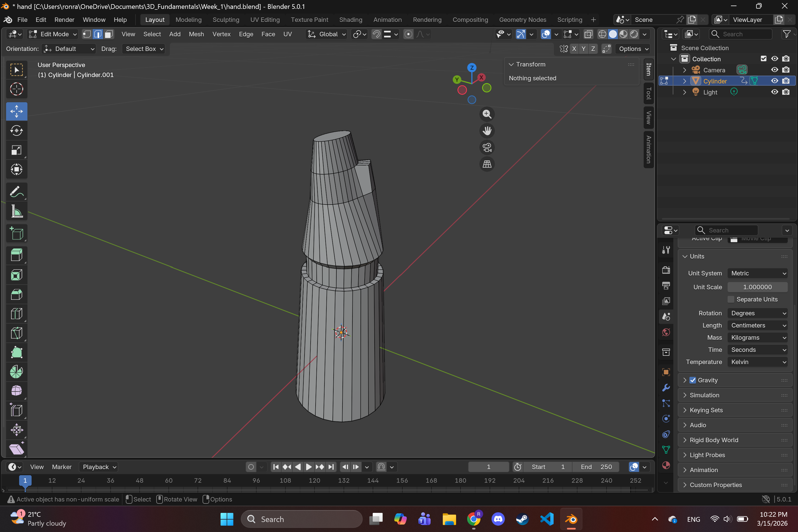Click the viewport zoom magnifier icon
Image resolution: width=798 pixels, height=532 pixels.
tap(487, 114)
